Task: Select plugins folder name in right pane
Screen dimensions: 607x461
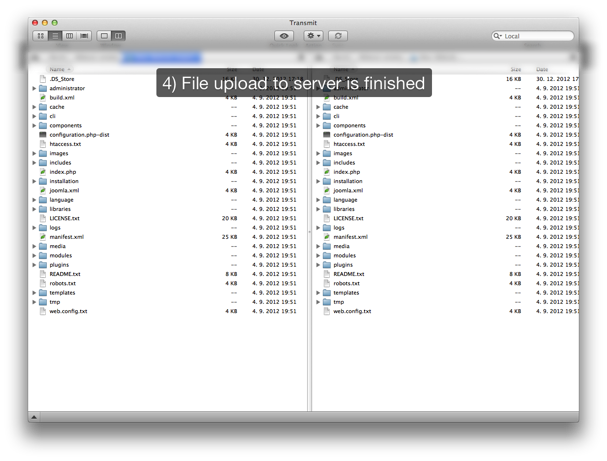Action: [x=343, y=265]
